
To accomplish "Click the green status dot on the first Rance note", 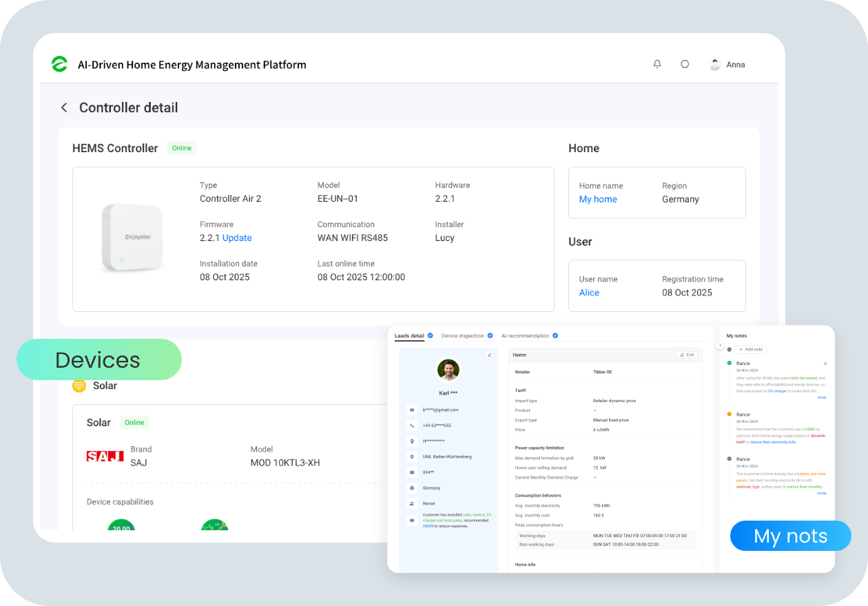I will [729, 363].
